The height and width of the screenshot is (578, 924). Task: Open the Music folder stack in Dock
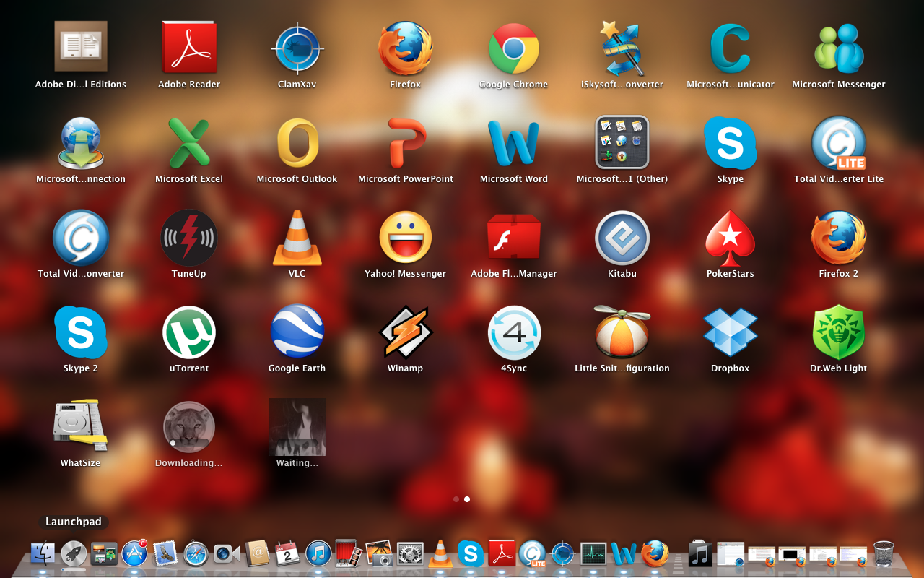(x=700, y=554)
